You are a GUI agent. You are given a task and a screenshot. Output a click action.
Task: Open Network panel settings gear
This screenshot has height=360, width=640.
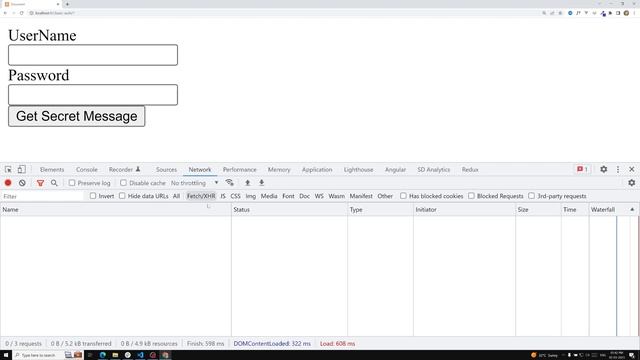[x=631, y=182]
